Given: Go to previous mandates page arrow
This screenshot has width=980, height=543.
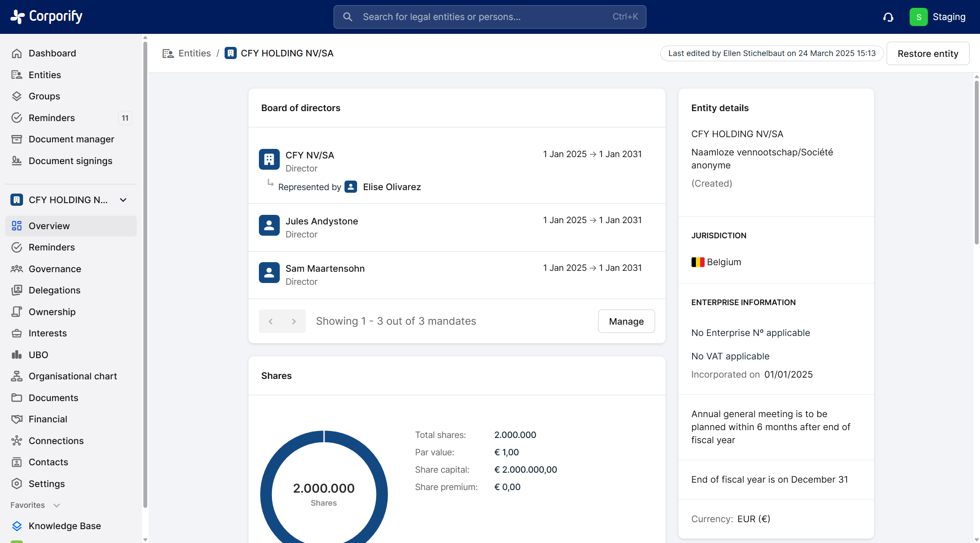Looking at the screenshot, I should point(271,321).
